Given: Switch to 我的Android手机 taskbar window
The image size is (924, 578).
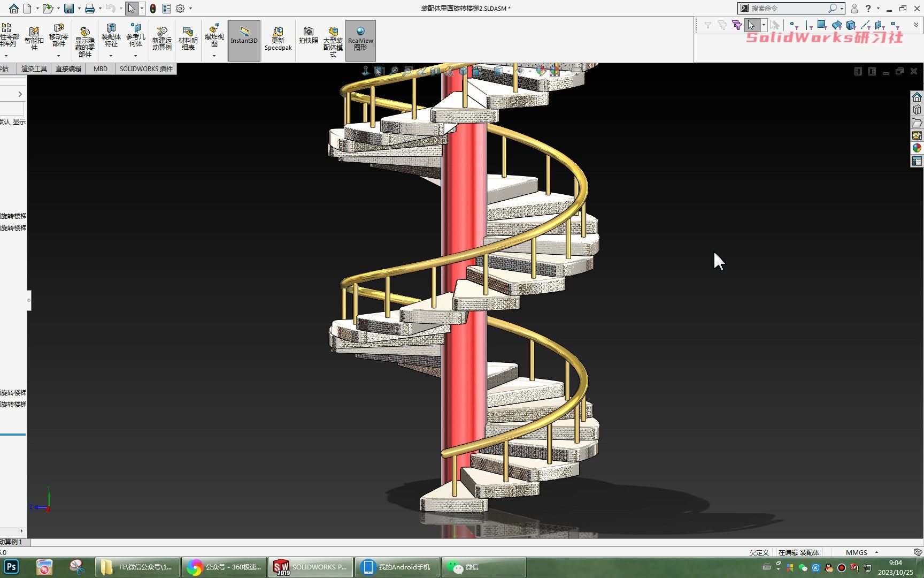Looking at the screenshot, I should (x=397, y=567).
